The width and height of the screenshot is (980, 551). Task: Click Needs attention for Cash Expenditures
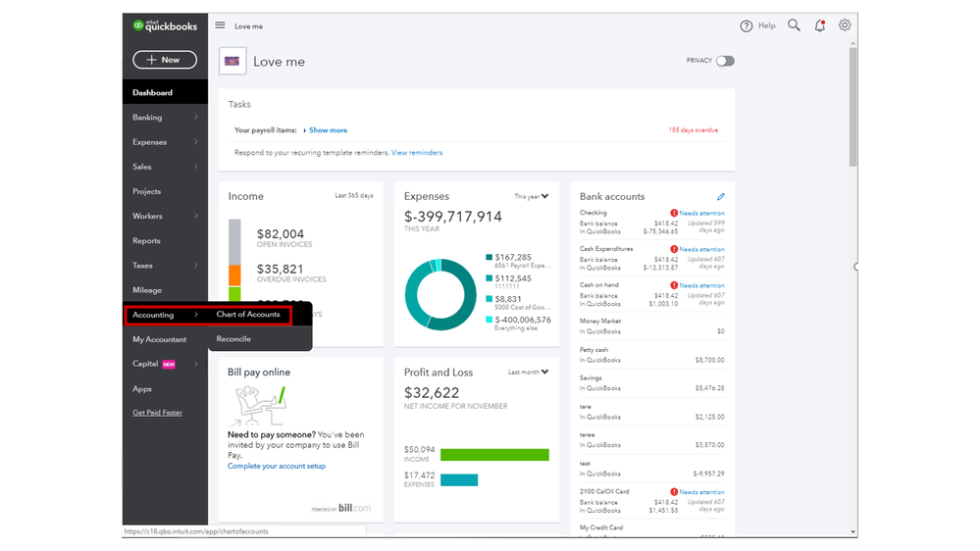701,249
